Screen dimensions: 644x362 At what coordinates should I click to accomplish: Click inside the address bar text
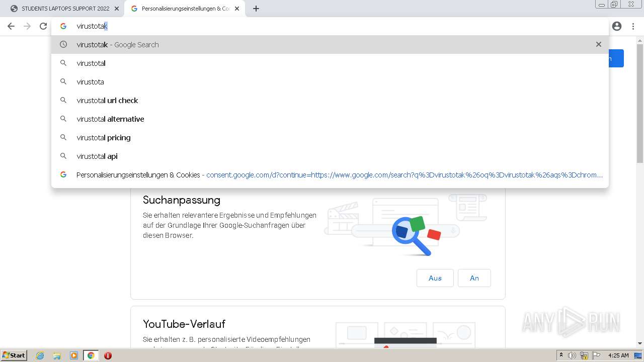[x=92, y=26]
